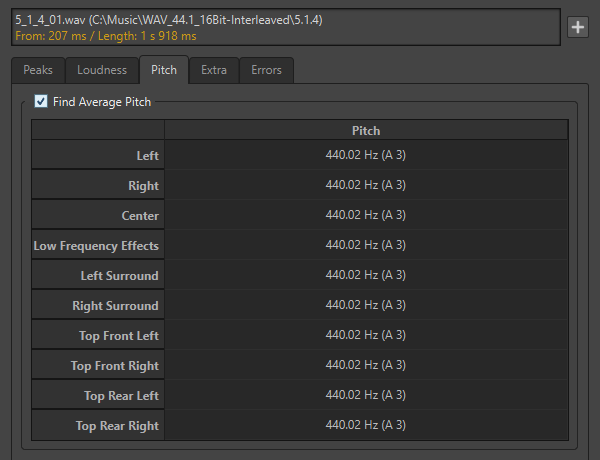Click the Left Surround row label

98,276
